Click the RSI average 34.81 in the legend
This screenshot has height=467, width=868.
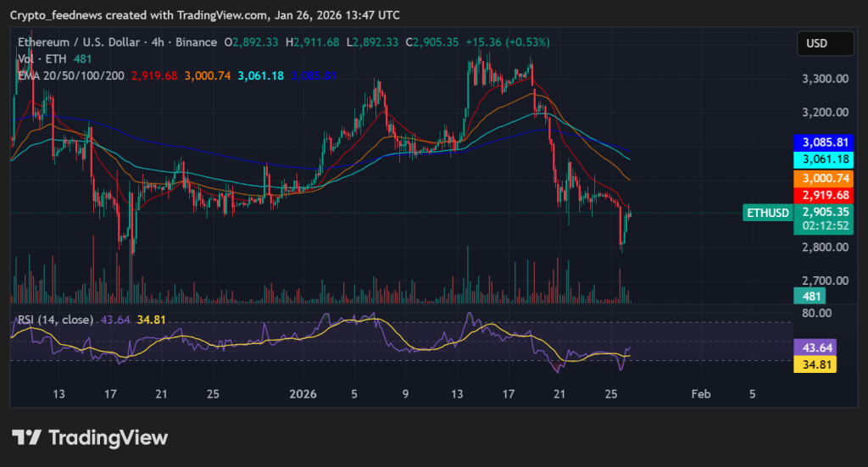pos(151,320)
